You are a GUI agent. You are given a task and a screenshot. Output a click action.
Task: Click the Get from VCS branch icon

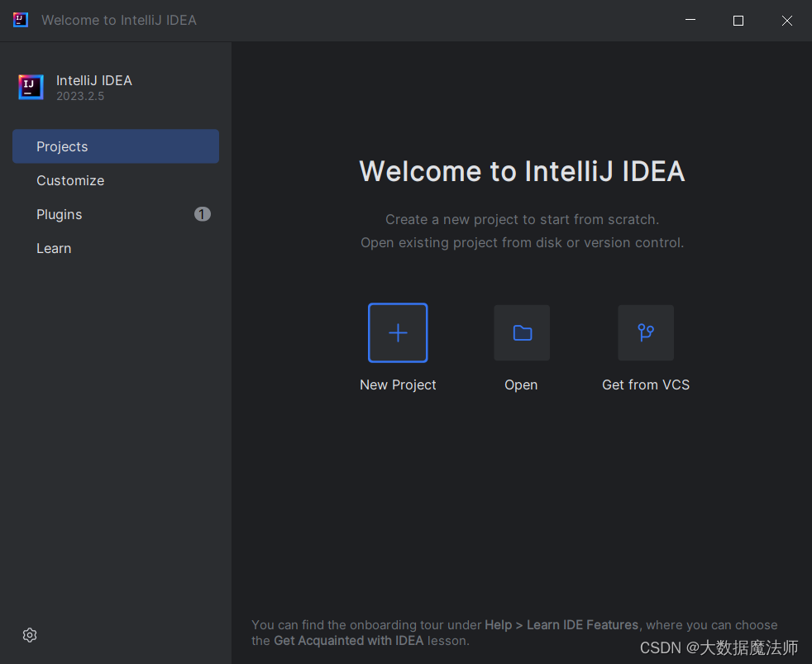646,332
